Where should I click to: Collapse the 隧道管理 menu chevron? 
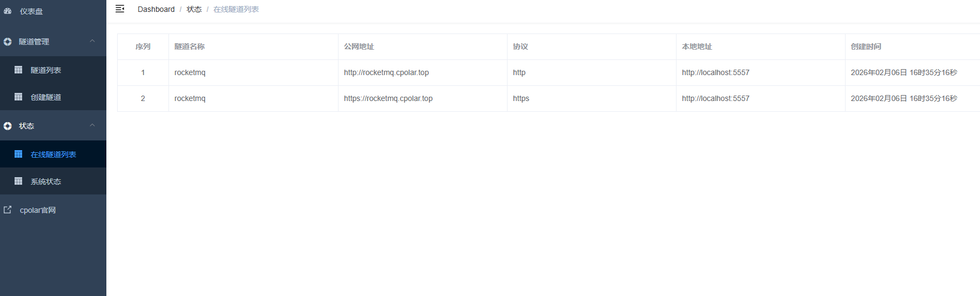tap(92, 41)
